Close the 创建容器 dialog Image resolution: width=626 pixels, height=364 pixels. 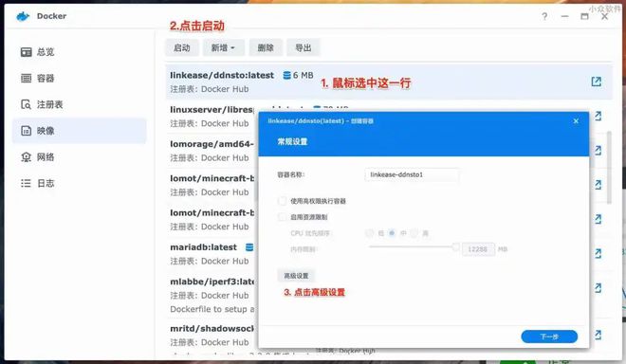(576, 121)
